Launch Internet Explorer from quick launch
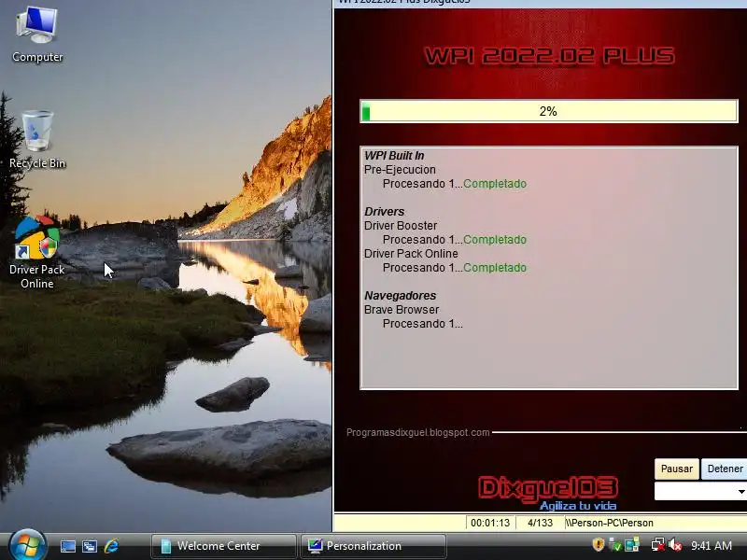 click(x=111, y=546)
